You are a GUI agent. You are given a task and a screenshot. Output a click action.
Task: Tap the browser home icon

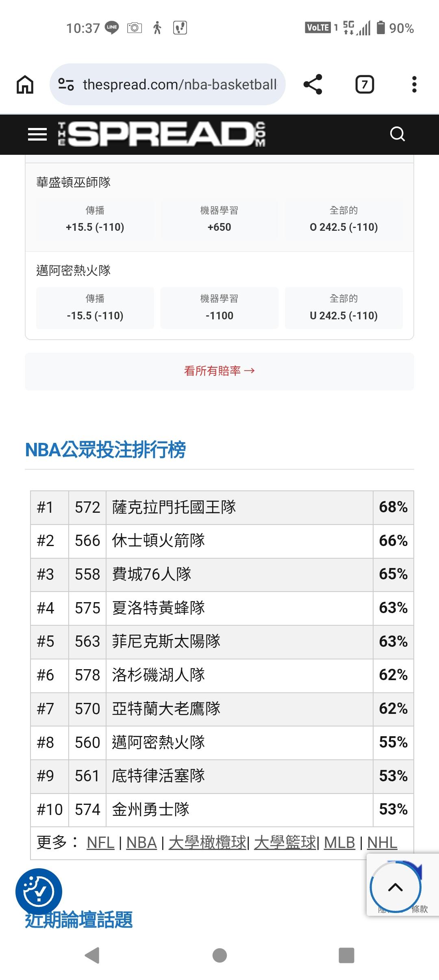point(25,85)
